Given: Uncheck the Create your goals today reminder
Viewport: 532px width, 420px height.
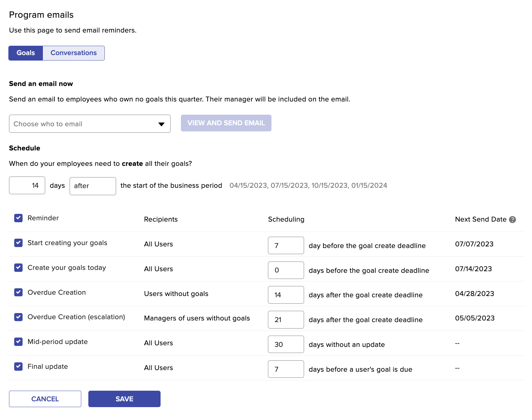Looking at the screenshot, I should 18,268.
